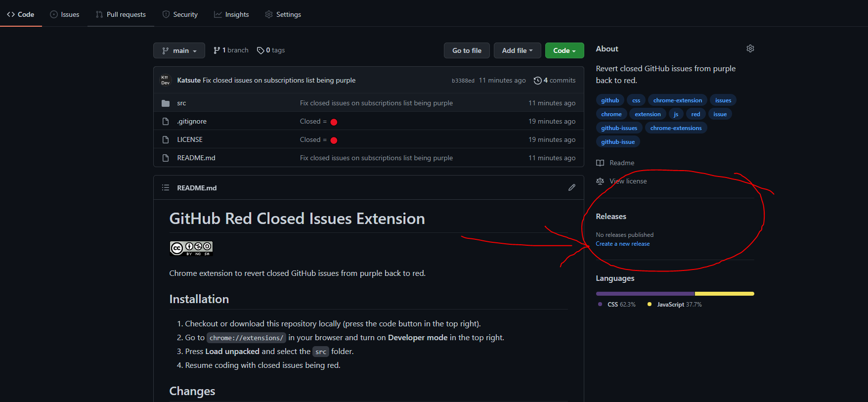This screenshot has width=868, height=402.
Task: Click README.md row file icon
Action: point(166,158)
